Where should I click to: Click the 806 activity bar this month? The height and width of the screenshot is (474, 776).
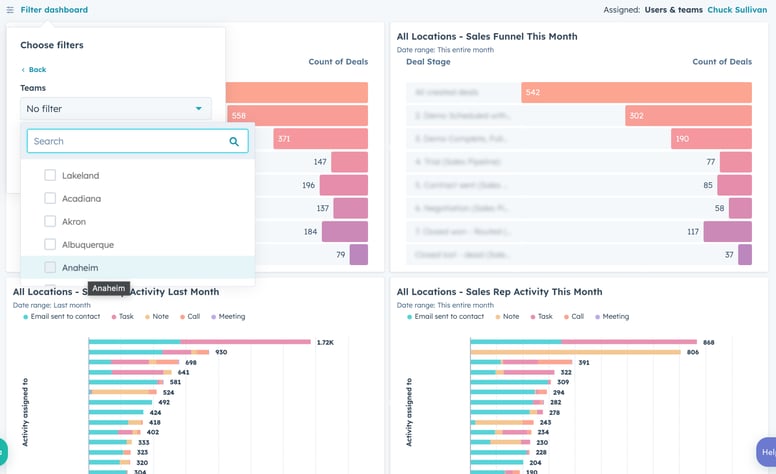click(x=576, y=352)
